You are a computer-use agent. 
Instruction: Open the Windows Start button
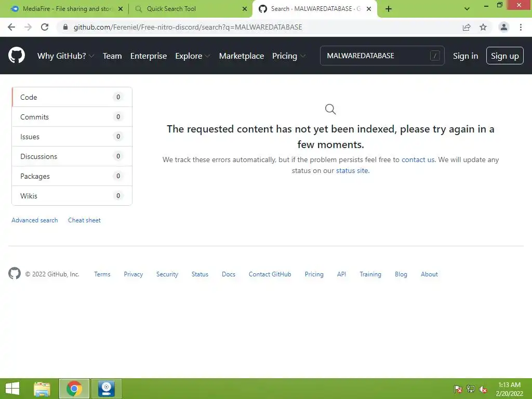coord(12,389)
